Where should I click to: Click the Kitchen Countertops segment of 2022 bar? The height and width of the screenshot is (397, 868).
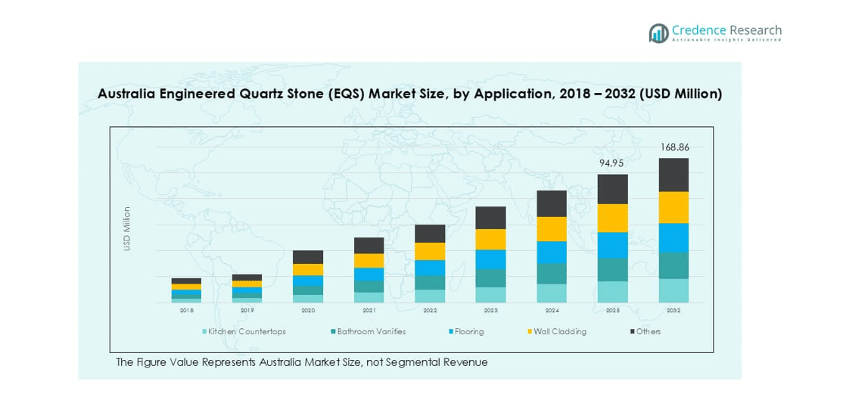click(430, 296)
